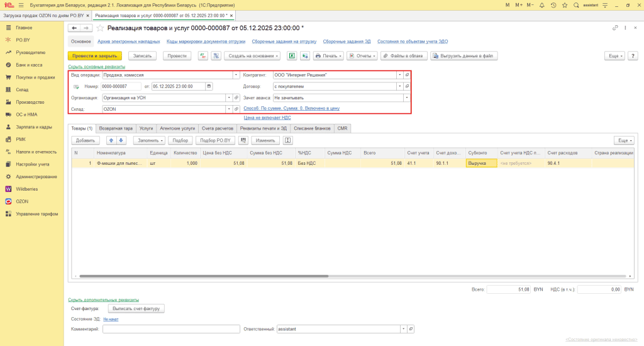Move row up with blue arrow
Screen dimensions: 644x346
[111, 140]
